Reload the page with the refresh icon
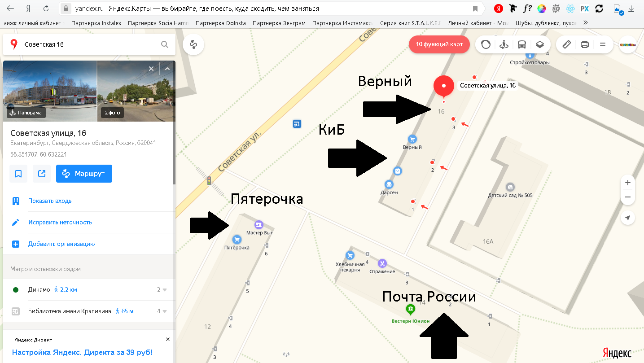Image resolution: width=644 pixels, height=363 pixels. pos(46,9)
